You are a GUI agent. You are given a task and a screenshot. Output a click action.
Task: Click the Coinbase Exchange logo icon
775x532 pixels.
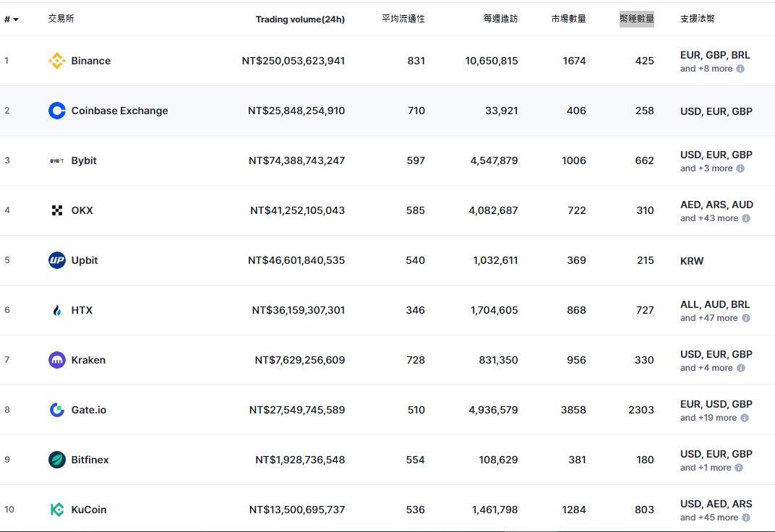[57, 111]
